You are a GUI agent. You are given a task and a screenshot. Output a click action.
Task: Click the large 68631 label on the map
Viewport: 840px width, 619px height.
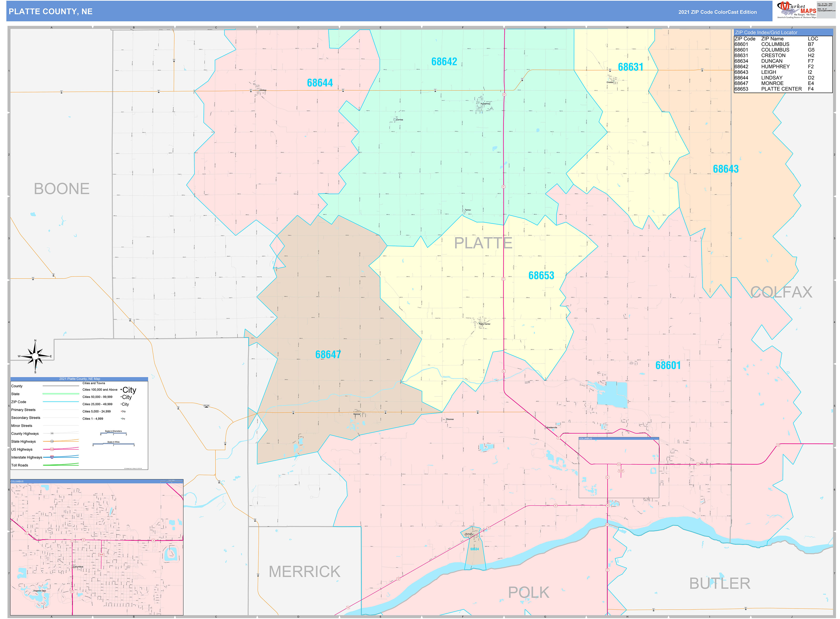click(x=631, y=67)
